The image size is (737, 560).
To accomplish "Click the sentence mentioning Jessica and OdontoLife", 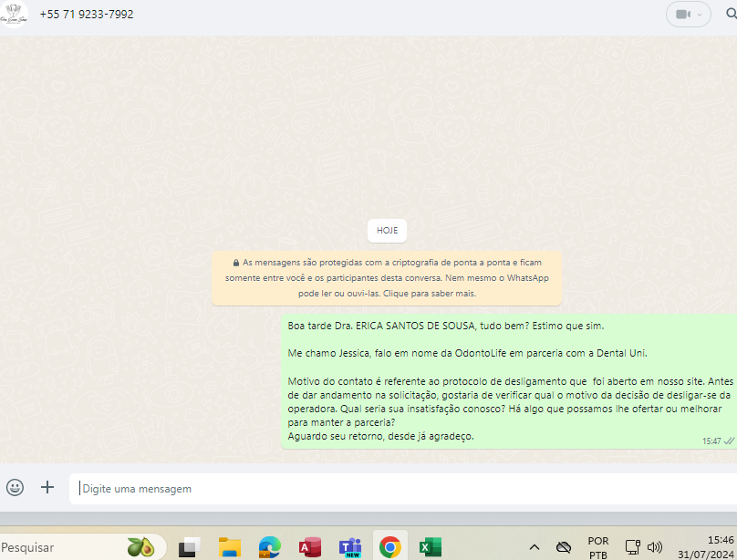I will [x=467, y=353].
